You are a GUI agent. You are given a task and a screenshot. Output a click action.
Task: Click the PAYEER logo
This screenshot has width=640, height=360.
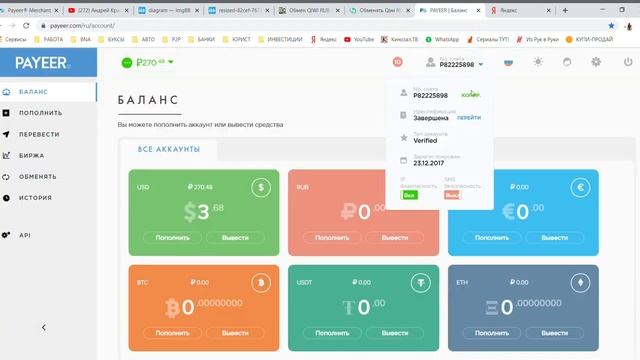point(42,62)
